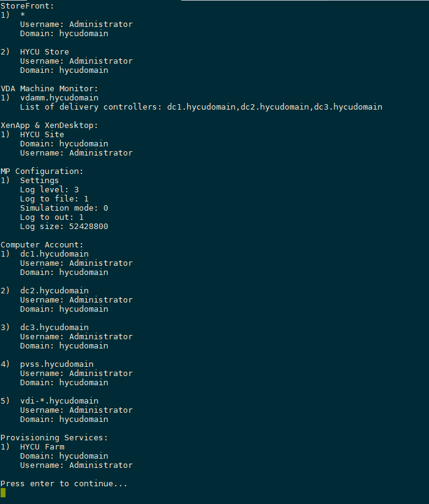Click the MP Configuration heading

point(42,171)
